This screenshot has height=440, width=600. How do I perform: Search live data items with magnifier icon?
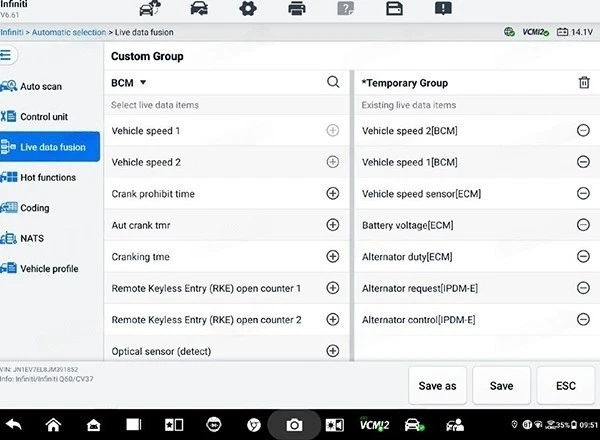(333, 83)
